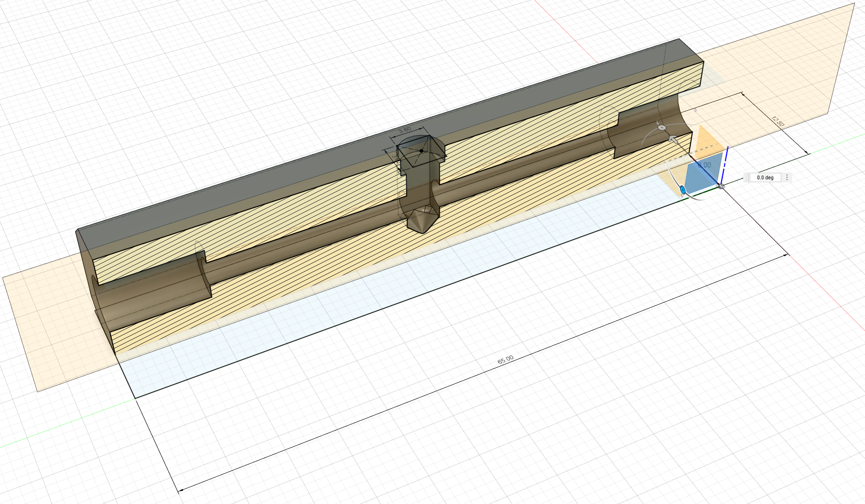The image size is (865, 504).
Task: Select the circular anchor handle on the rotation arc
Action: click(x=662, y=127)
